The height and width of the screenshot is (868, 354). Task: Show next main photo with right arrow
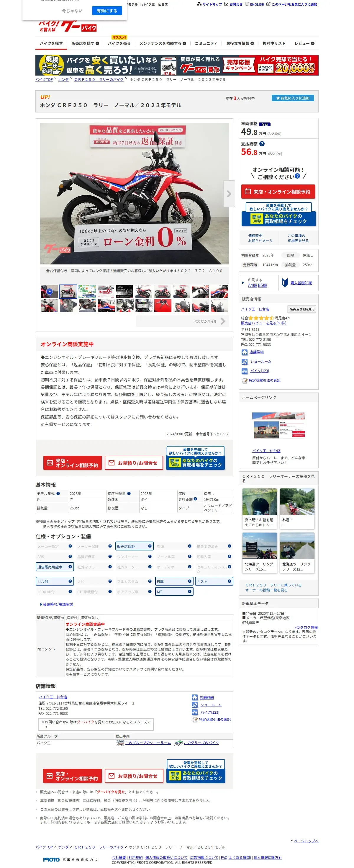coord(230,193)
